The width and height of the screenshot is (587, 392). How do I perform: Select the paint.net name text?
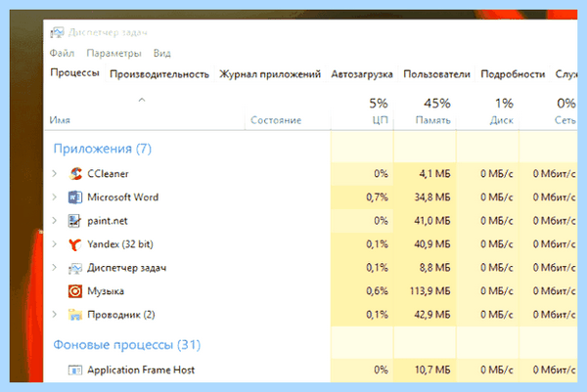[108, 221]
